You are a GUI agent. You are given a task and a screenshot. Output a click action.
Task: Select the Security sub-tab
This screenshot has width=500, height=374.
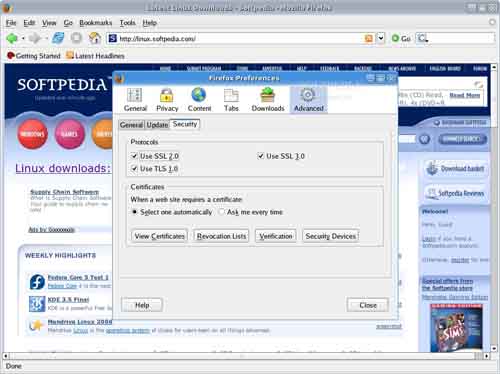click(x=185, y=124)
